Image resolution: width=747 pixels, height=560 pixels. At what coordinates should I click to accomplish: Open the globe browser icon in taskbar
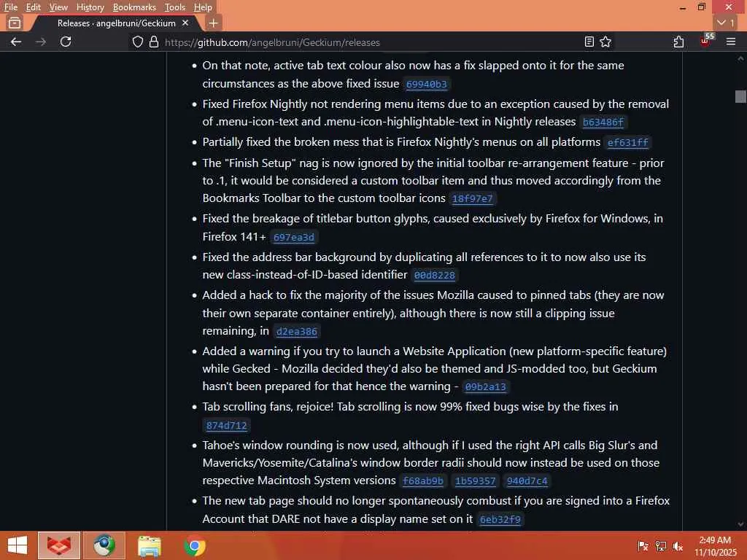tap(104, 545)
